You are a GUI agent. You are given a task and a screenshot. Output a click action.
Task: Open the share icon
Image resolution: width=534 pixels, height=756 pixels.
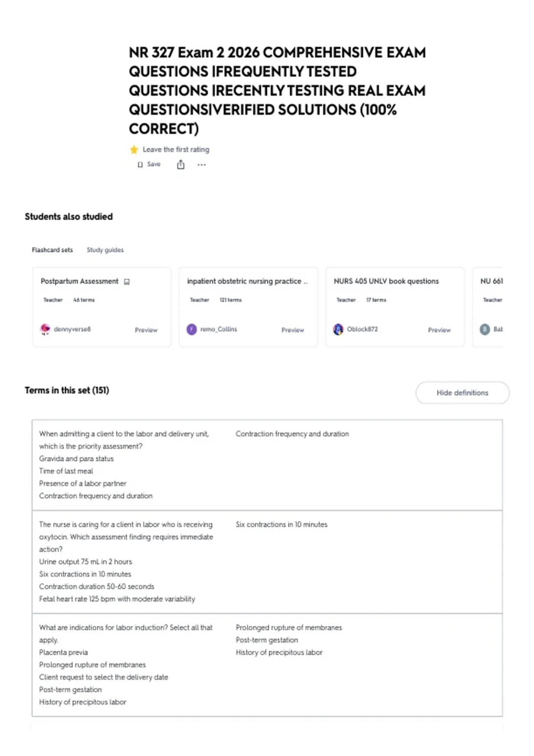[181, 165]
